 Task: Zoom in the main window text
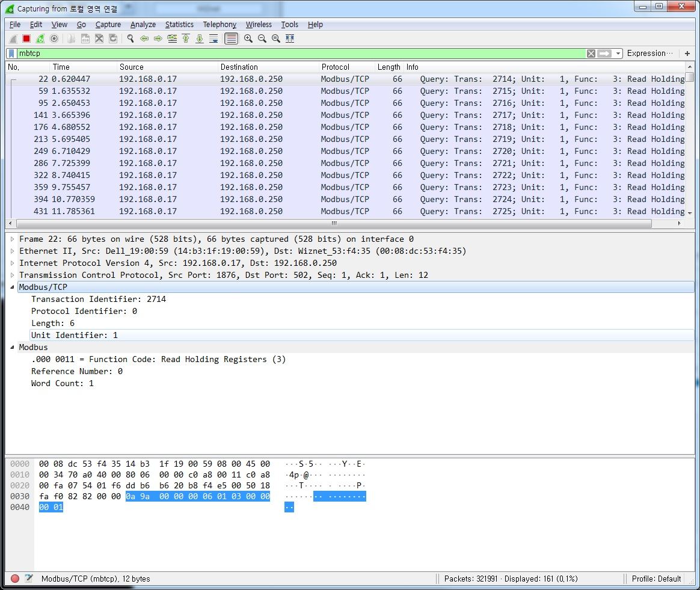click(x=248, y=39)
